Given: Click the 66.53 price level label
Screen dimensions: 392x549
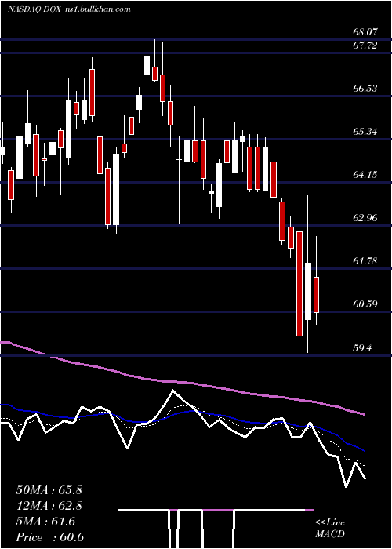Looking at the screenshot, I should 365,88.
